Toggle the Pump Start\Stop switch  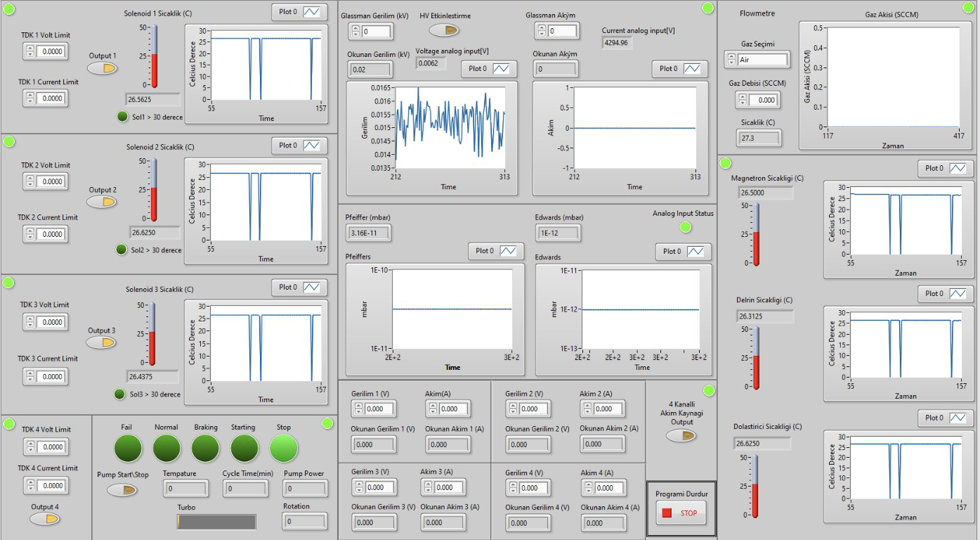point(122,489)
